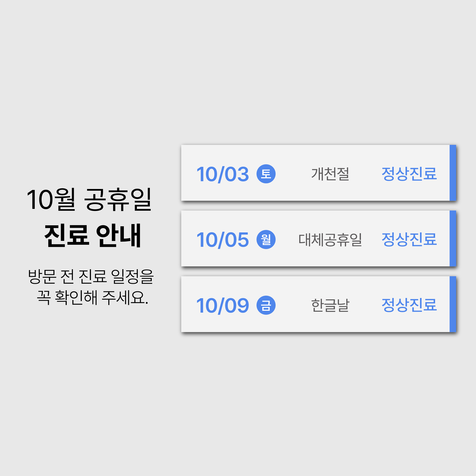Select the 10/05 date text
The height and width of the screenshot is (476, 476).
tap(223, 240)
